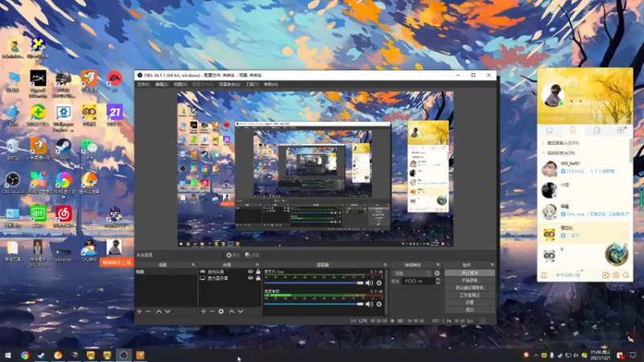Click the QQ video icon at bottom
644x362 pixels.
606,275
